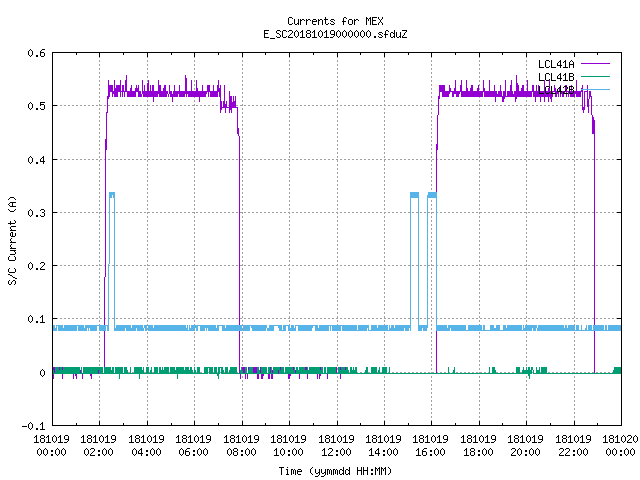Click the LCL42B legend label
Image resolution: width=640 pixels, height=480 pixels.
(x=556, y=90)
